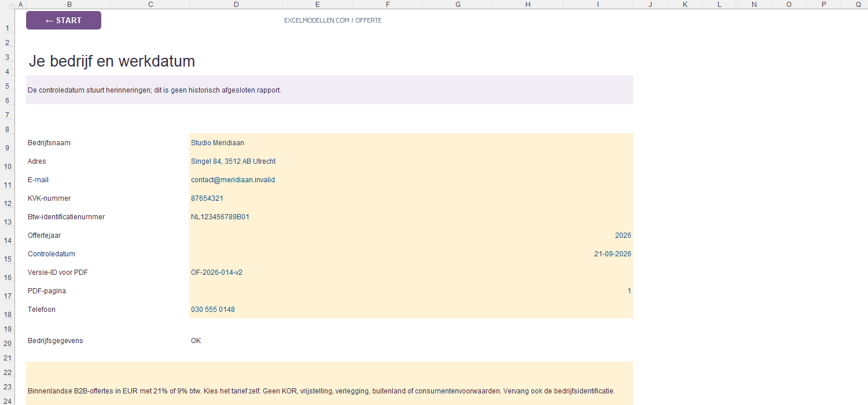
Task: Select column I header
Action: tap(598, 5)
